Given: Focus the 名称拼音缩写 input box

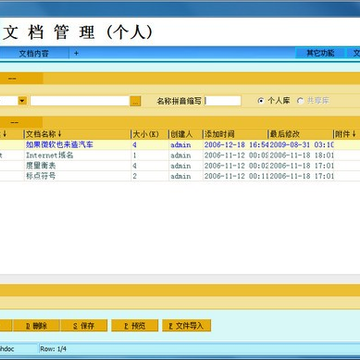Looking at the screenshot, I should [x=223, y=101].
